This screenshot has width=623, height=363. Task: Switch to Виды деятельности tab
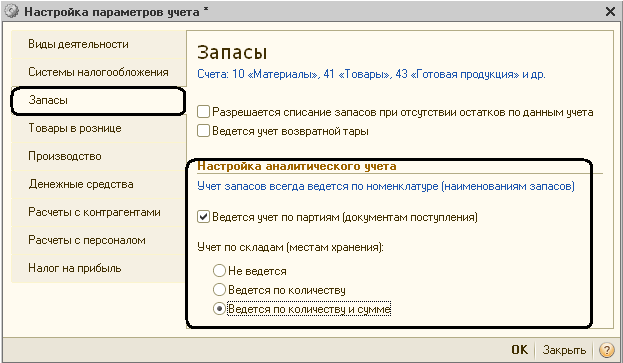[x=99, y=44]
